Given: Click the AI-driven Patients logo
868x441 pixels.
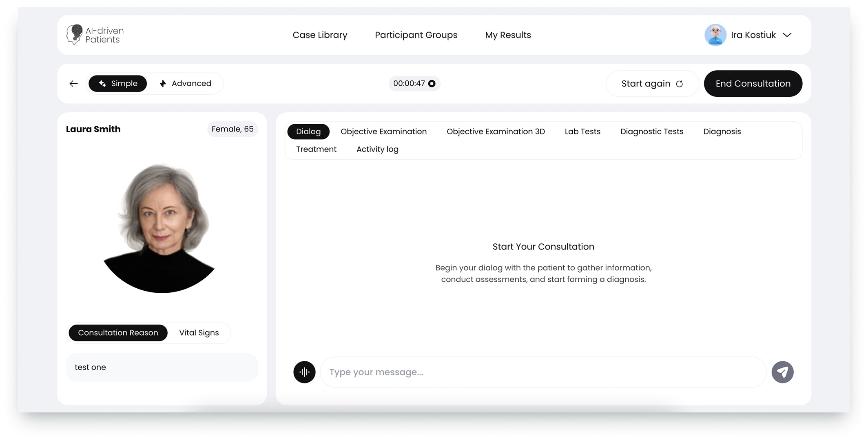Looking at the screenshot, I should 95,35.
